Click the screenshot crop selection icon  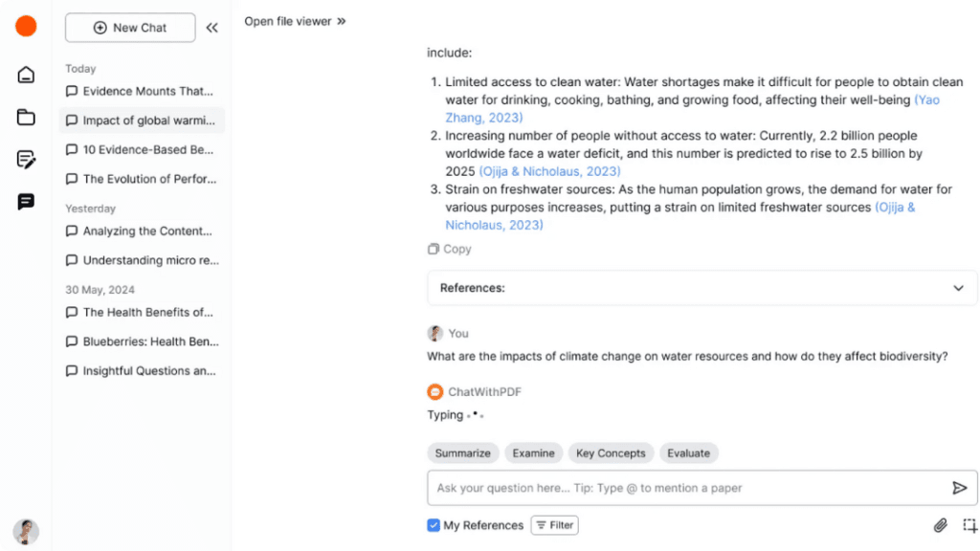(x=970, y=525)
